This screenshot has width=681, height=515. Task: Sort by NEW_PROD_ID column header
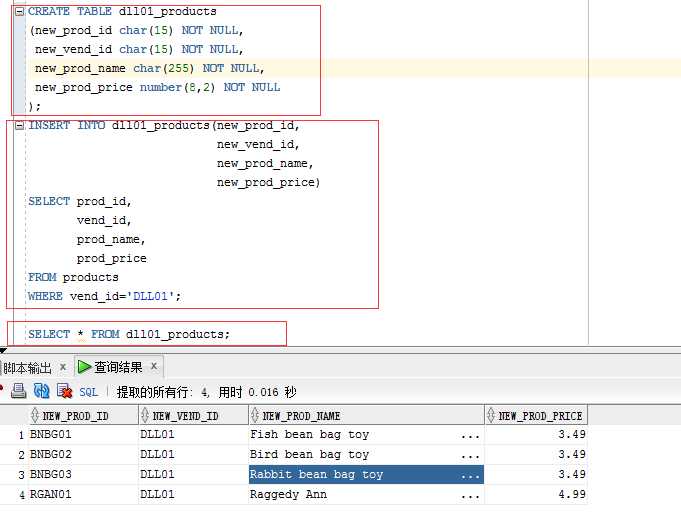[x=83, y=416]
